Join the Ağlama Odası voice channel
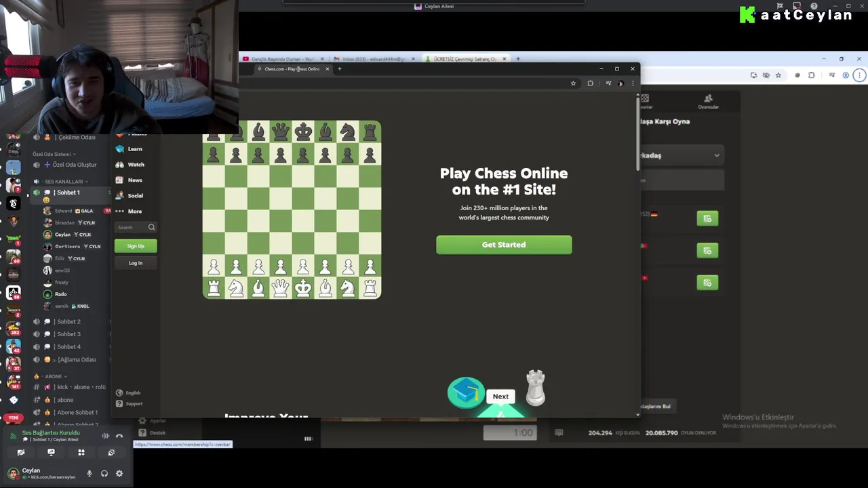This screenshot has width=868, height=488. coord(71,360)
